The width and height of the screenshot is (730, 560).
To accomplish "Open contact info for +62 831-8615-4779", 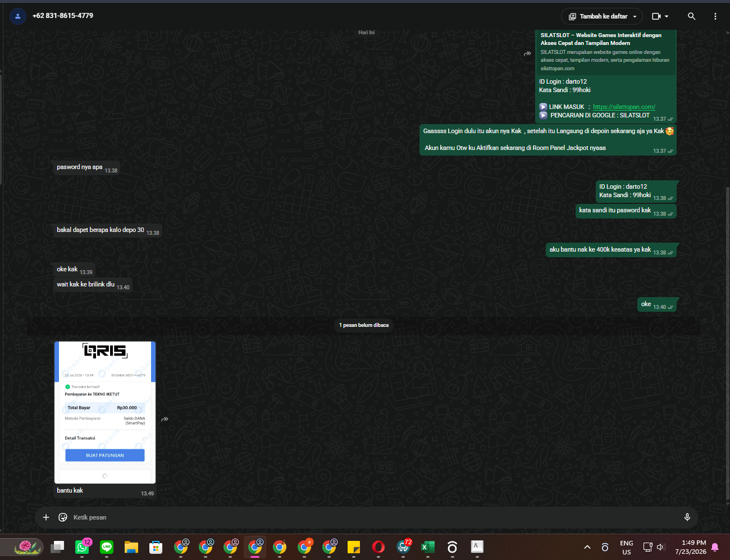I will pos(63,16).
